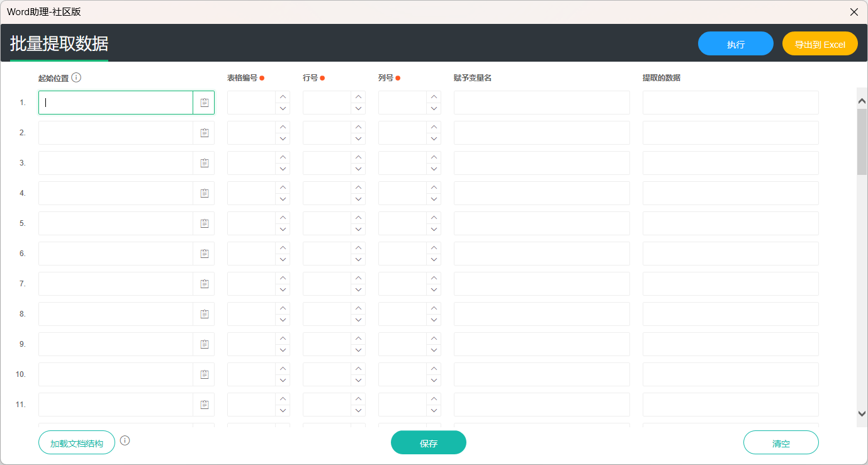Viewport: 868px width, 465px height.
Task: Focus 起始位置 input in row 5
Action: pyautogui.click(x=116, y=223)
